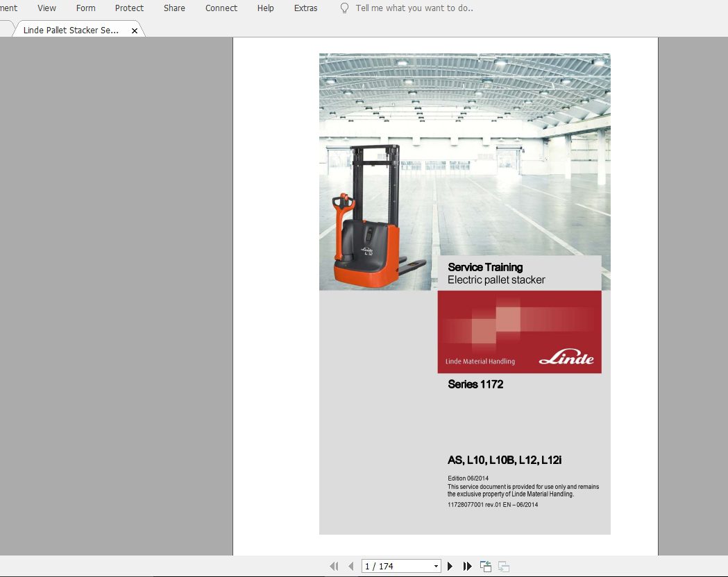Go to the next page

(450, 567)
